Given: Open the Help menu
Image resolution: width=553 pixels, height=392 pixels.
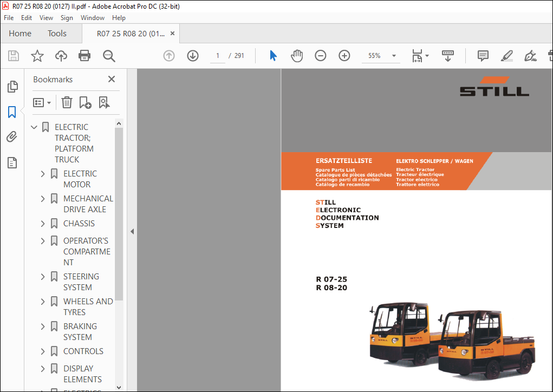Looking at the screenshot, I should tap(119, 18).
